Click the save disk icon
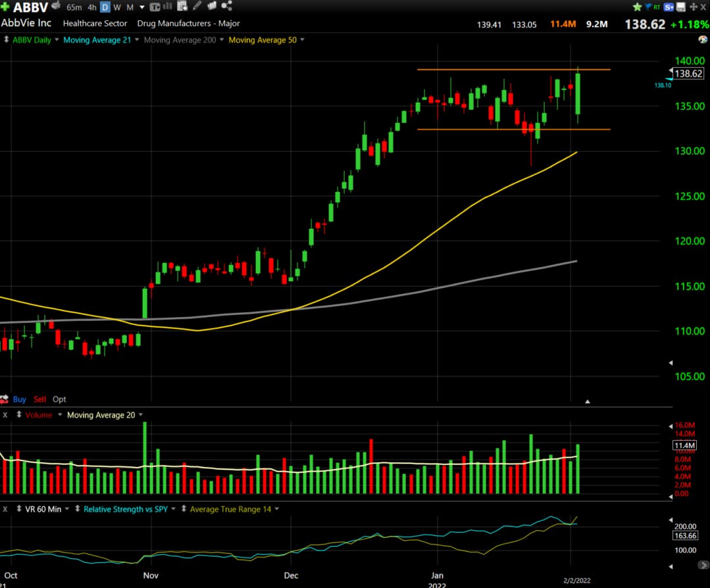This screenshot has height=588, width=710. 680,7
